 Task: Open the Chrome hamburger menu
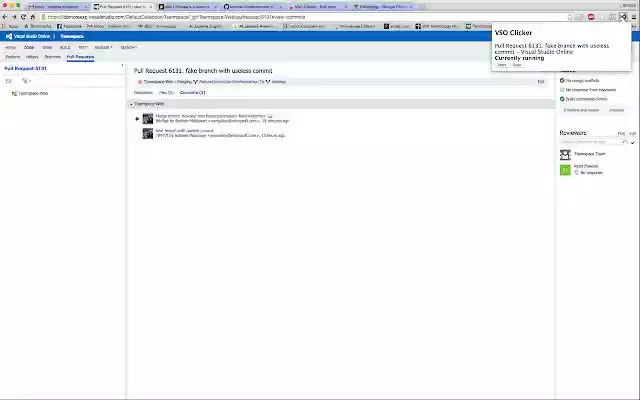pyautogui.click(x=633, y=17)
